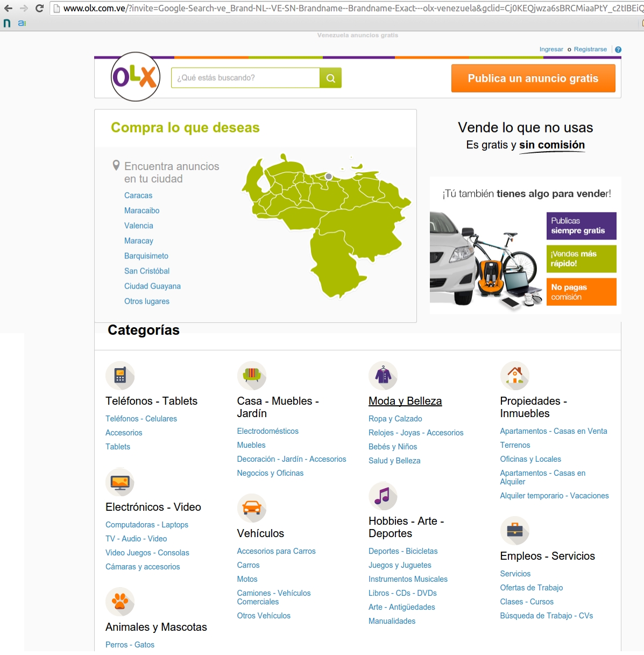Viewport: 644px width, 655px height.
Task: Click the Vehículos car icon
Action: (252, 508)
